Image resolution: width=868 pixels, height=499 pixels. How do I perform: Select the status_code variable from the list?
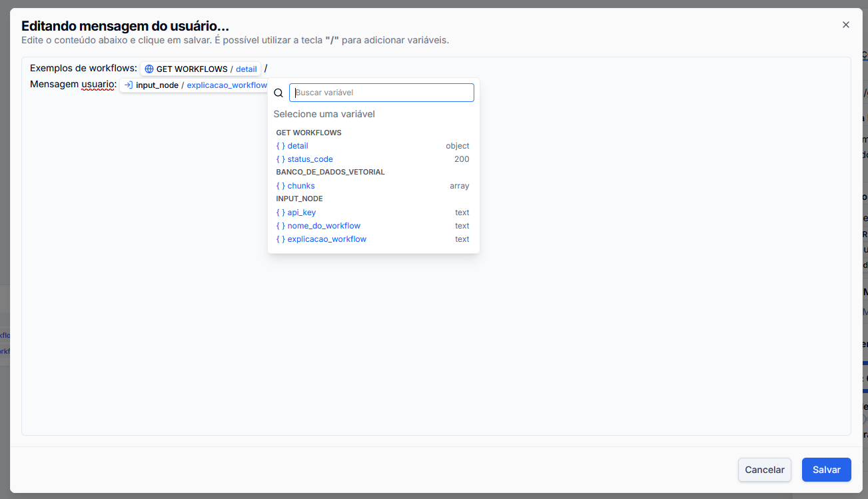pyautogui.click(x=310, y=159)
